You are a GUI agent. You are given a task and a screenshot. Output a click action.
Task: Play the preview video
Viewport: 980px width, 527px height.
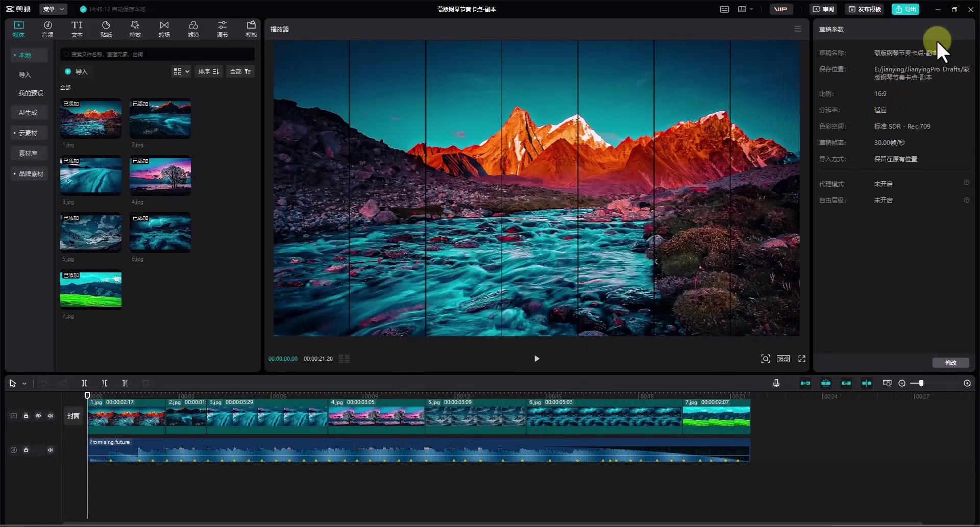(x=536, y=359)
